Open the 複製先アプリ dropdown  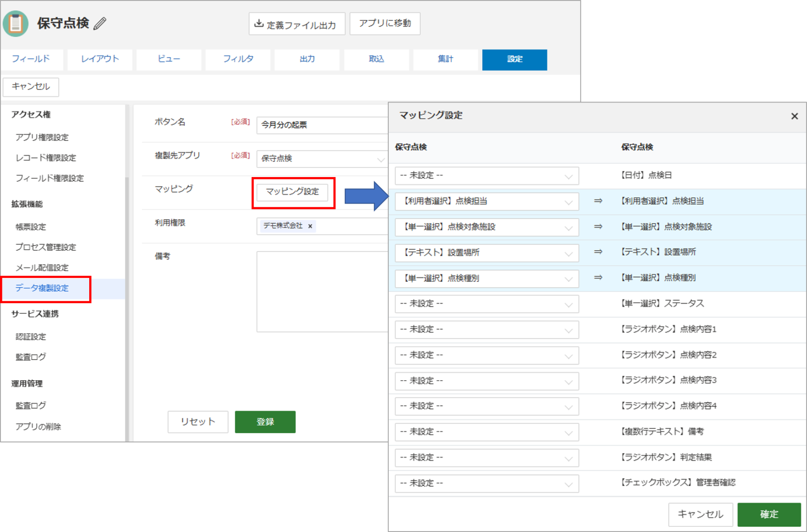pyautogui.click(x=322, y=159)
